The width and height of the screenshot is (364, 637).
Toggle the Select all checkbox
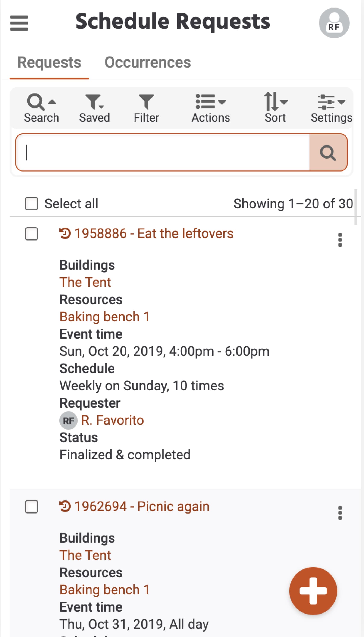click(x=31, y=204)
